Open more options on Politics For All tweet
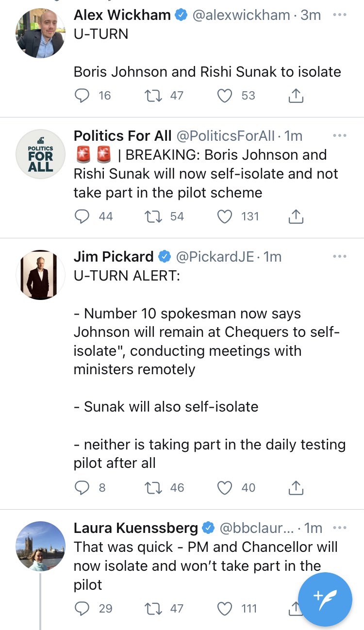364x630 pixels. [x=340, y=136]
